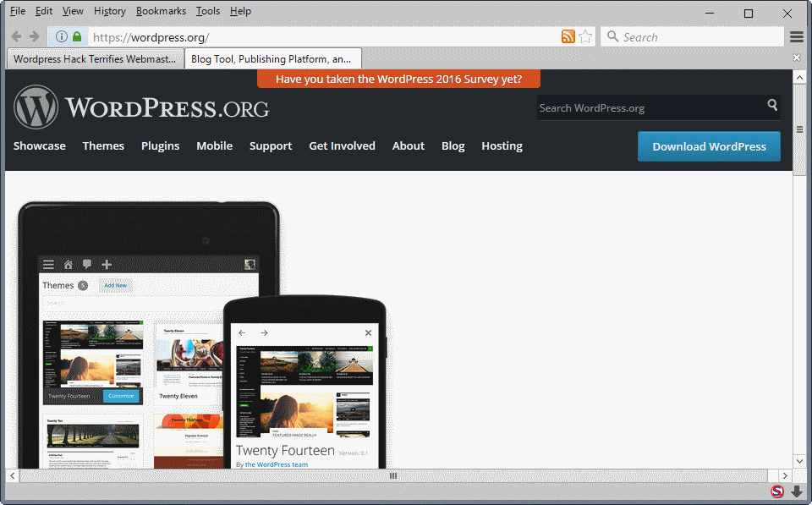Viewport: 812px width, 505px height.
Task: Click the WordPress.org search magnifier icon
Action: (772, 105)
